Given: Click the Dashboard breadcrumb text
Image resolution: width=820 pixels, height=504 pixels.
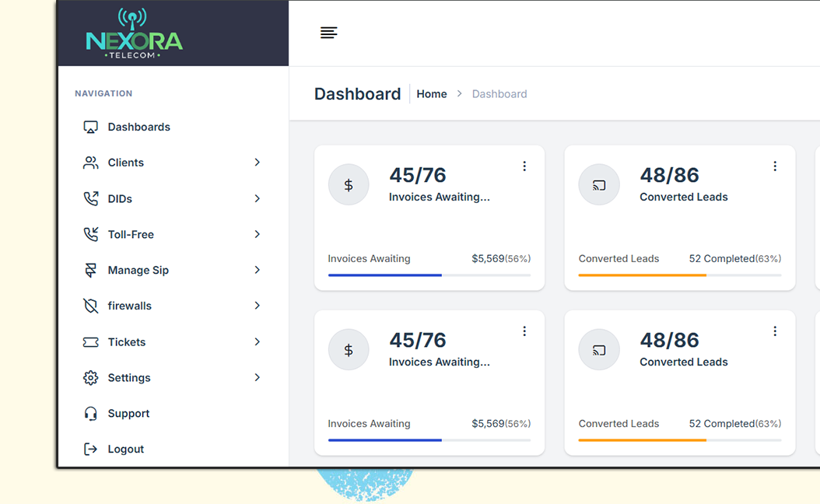Looking at the screenshot, I should [x=499, y=94].
